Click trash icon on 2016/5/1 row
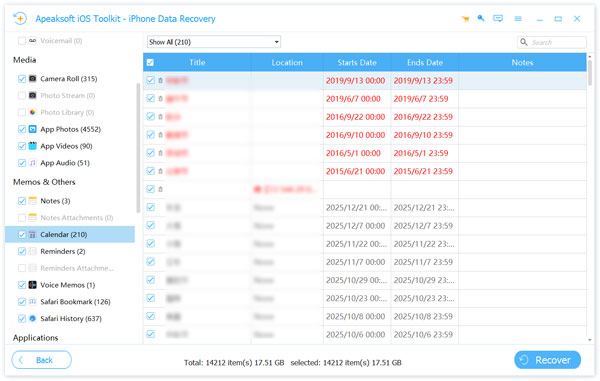600x381 pixels. (160, 153)
